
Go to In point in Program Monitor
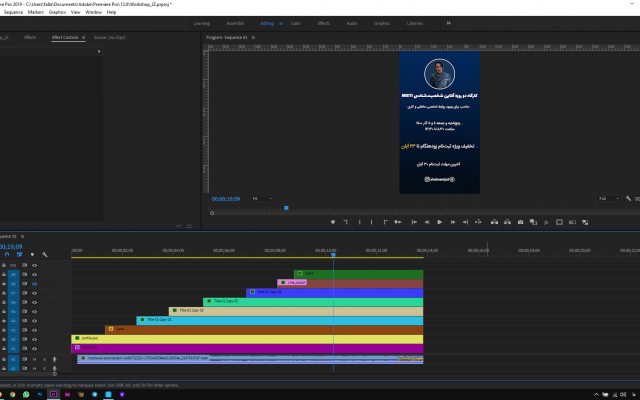414,222
